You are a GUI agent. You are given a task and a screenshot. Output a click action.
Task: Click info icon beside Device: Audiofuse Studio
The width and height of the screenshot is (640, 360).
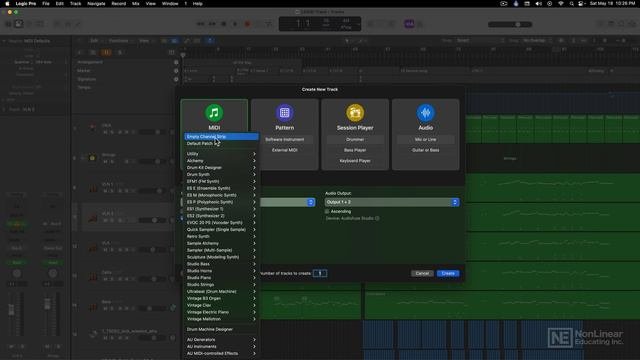click(377, 218)
